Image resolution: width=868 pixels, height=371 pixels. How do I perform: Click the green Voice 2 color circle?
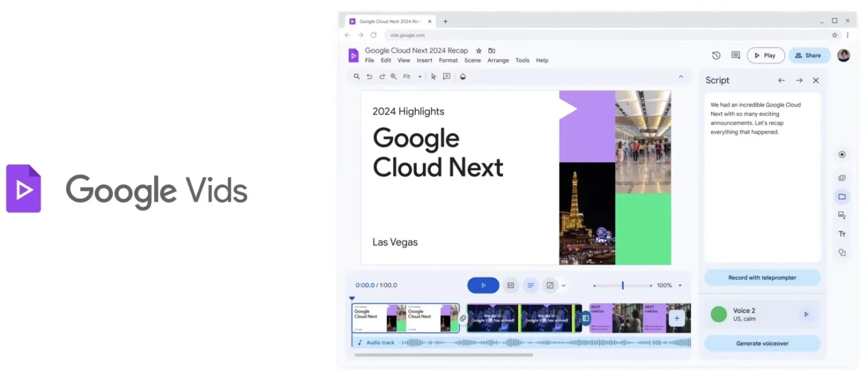719,314
